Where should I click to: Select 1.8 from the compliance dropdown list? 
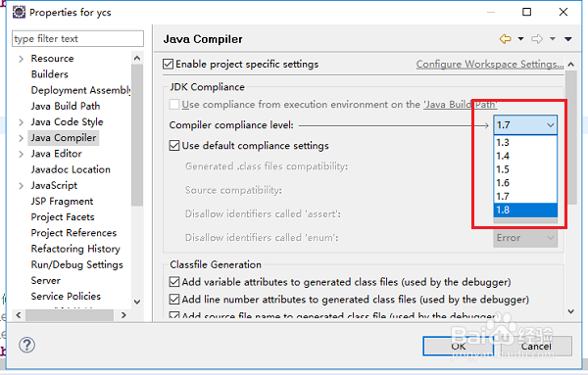coord(525,210)
